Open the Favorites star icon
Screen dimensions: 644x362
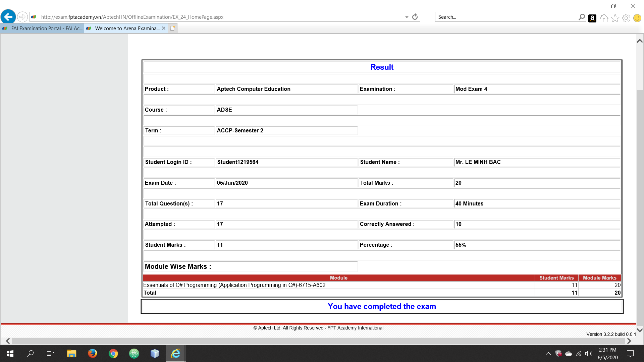point(615,18)
